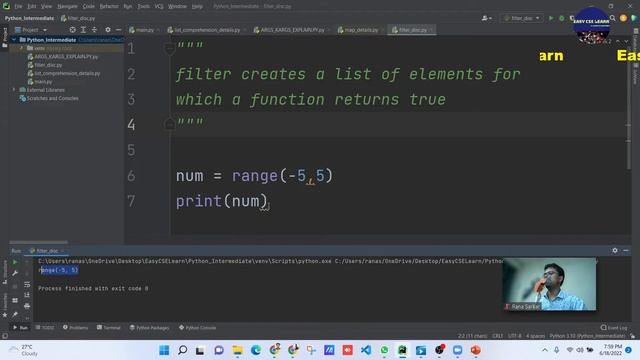This screenshot has height=360, width=640.
Task: Select Scratches and Consoles node
Action: pos(52,98)
